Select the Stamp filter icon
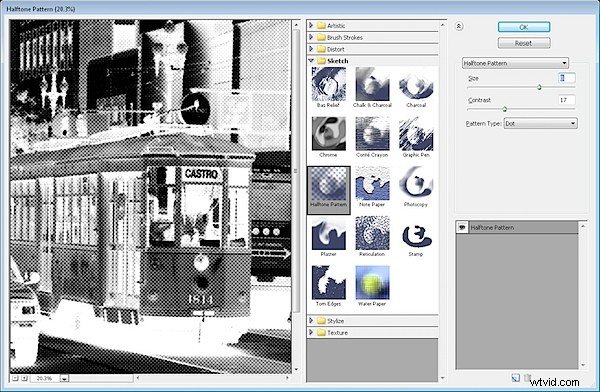This screenshot has height=392, width=600. point(416,233)
